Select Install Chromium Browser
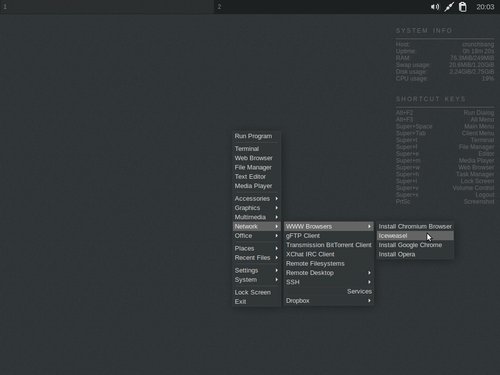Viewport: 500px width, 375px height. [x=415, y=226]
